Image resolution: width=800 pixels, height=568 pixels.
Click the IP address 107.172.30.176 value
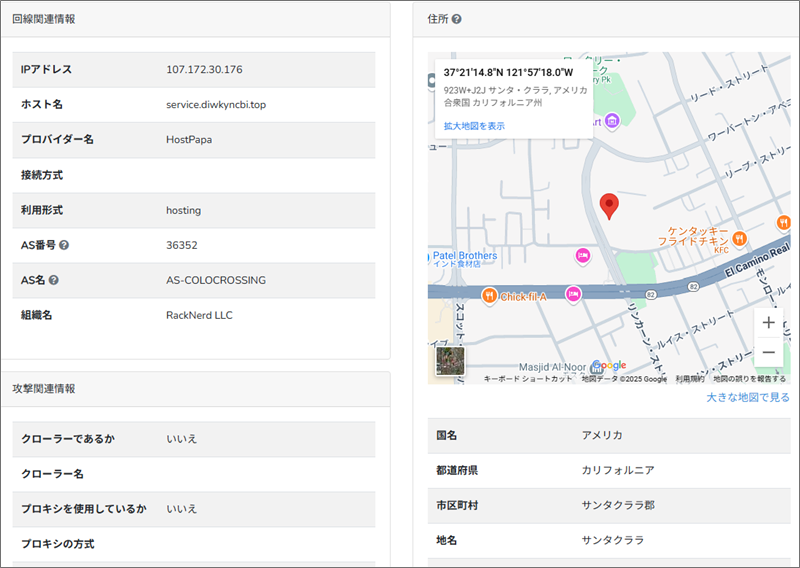204,69
